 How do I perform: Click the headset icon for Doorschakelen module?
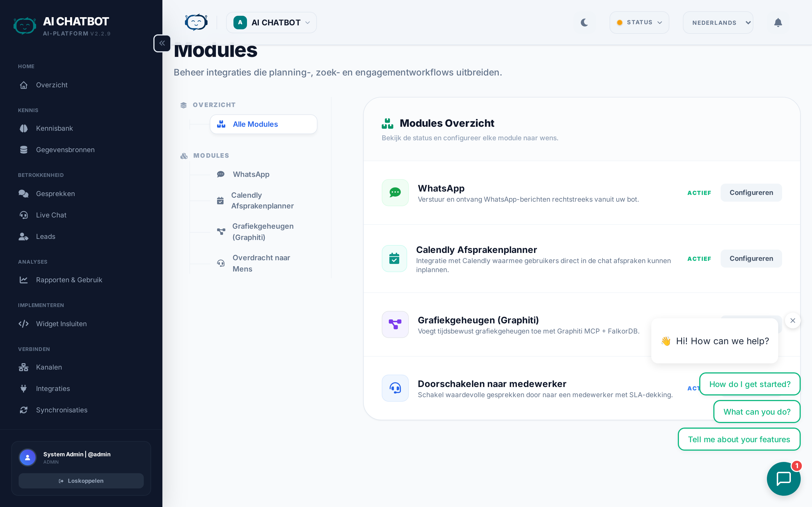[395, 388]
